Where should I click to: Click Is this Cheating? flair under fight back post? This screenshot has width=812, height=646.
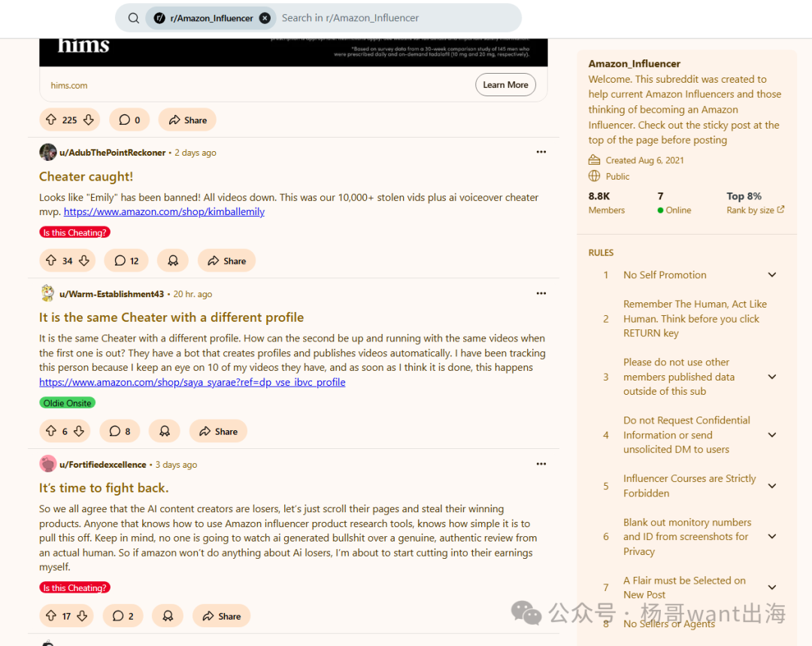[74, 588]
